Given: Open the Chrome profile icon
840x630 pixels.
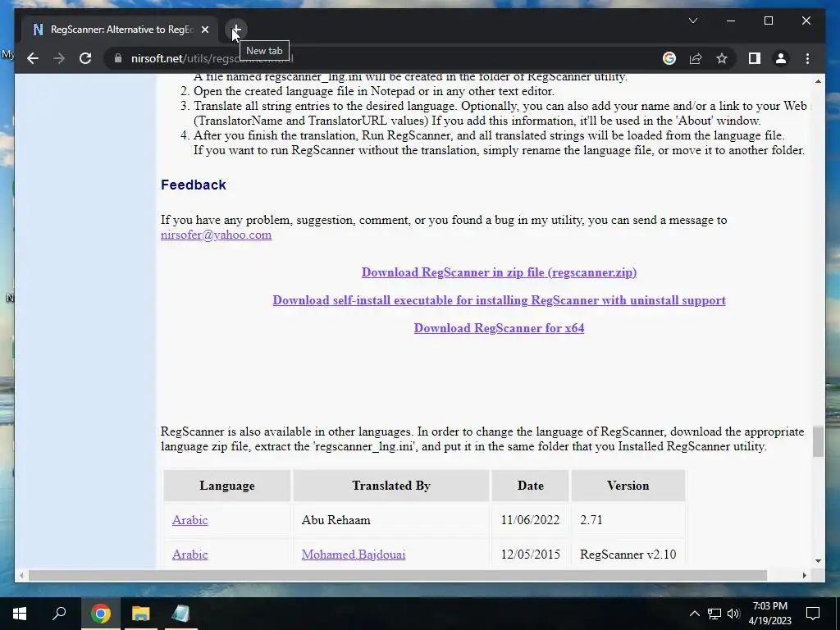Looking at the screenshot, I should [781, 58].
